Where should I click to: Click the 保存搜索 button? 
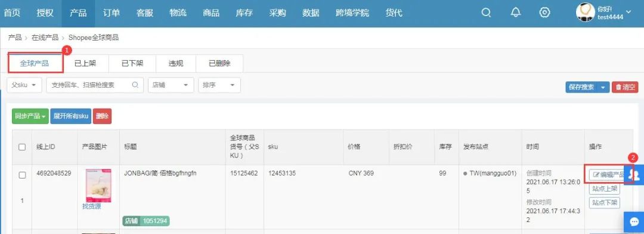coord(581,87)
